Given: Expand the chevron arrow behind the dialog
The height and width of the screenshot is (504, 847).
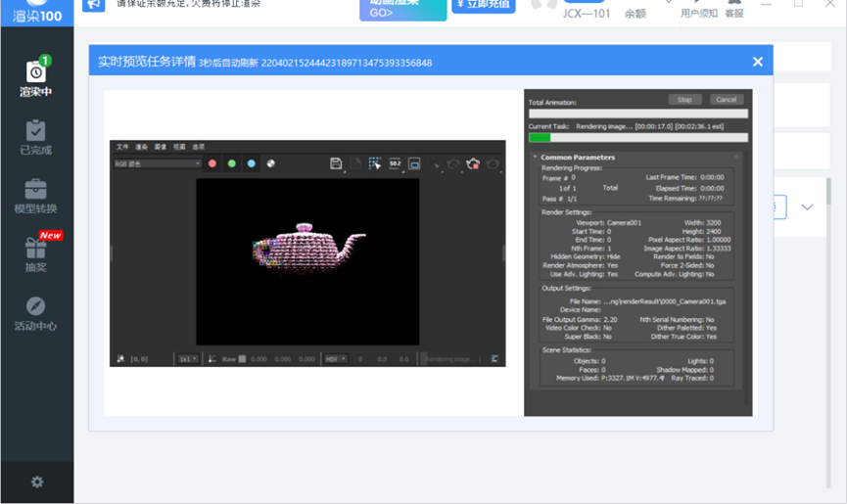Looking at the screenshot, I should click(807, 206).
